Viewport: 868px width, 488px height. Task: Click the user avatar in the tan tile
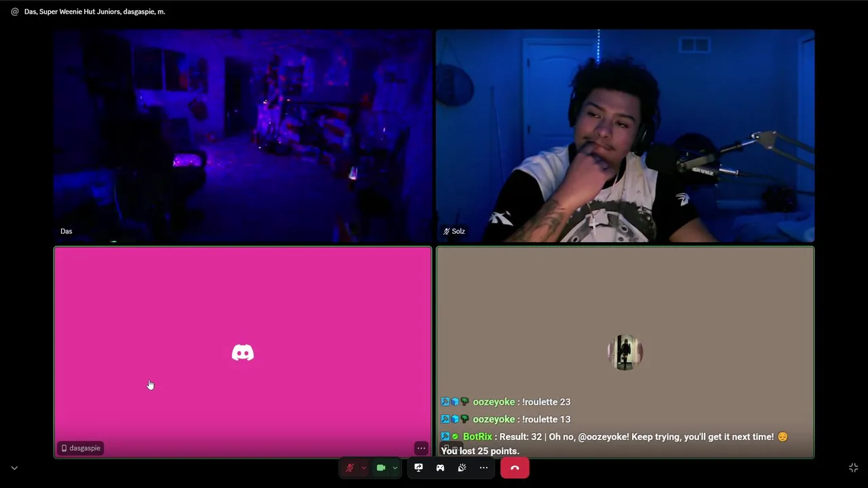(x=625, y=352)
